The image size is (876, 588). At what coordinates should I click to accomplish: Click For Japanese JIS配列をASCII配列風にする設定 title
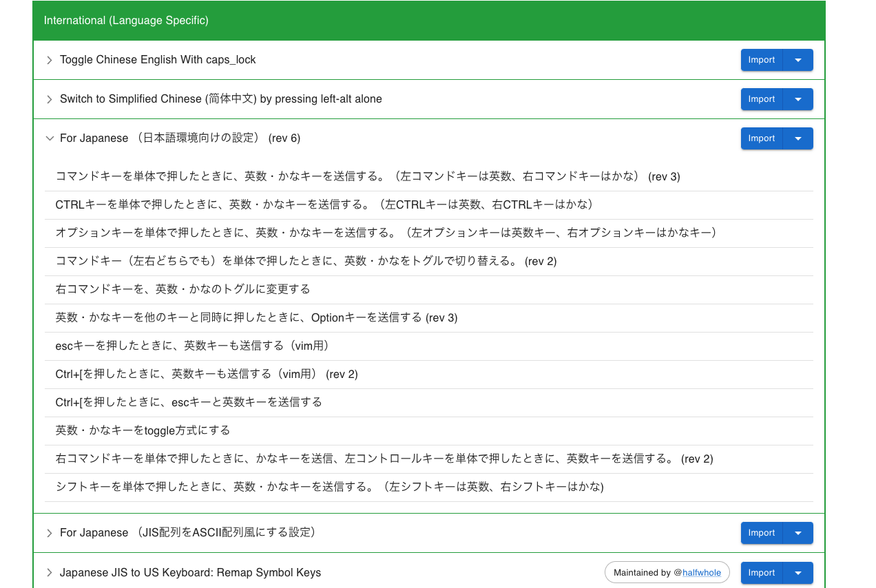[x=188, y=533]
